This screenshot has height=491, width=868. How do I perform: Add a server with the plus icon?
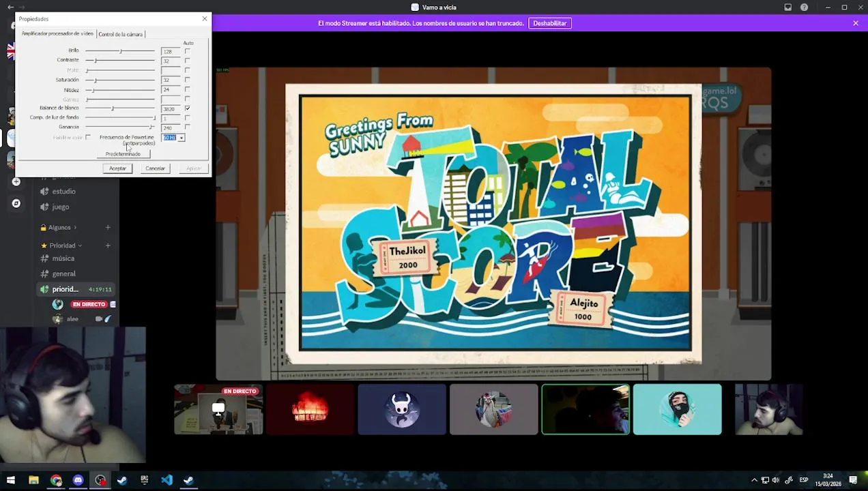click(16, 182)
